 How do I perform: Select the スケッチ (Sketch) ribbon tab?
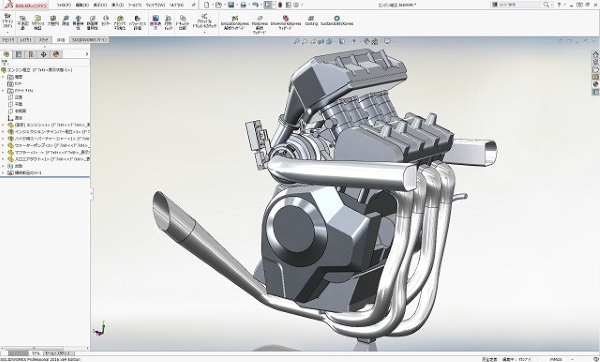[43, 40]
